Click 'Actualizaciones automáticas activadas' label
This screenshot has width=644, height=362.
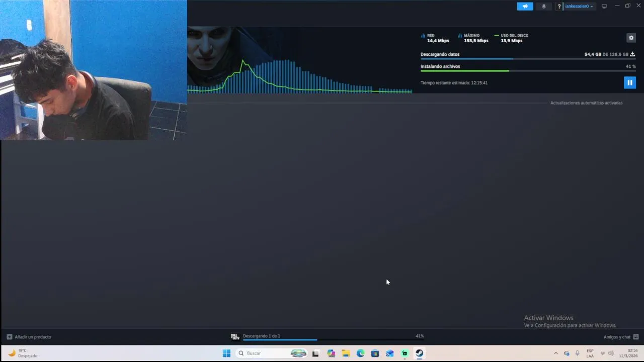[586, 103]
